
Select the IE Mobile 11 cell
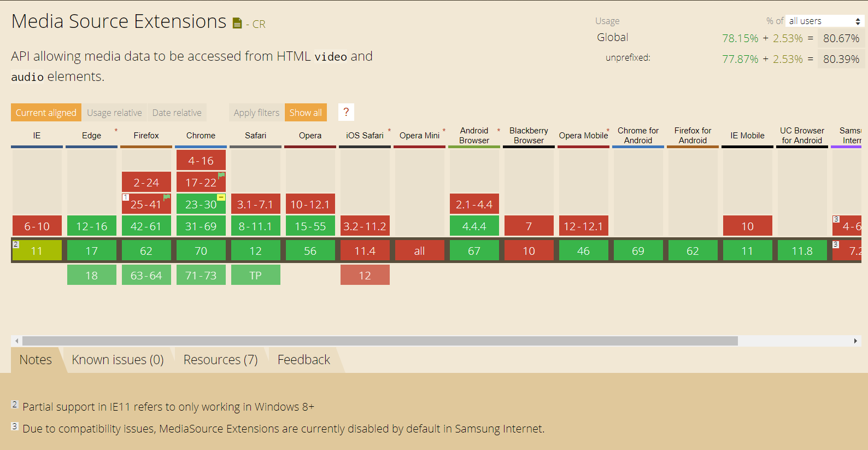click(748, 250)
